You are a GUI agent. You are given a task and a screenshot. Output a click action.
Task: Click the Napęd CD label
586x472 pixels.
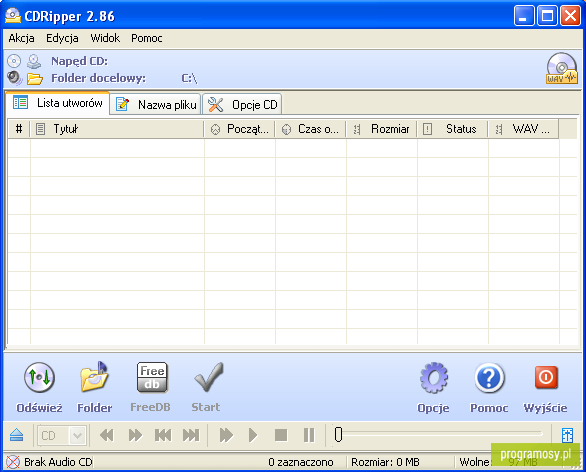[x=79, y=61]
